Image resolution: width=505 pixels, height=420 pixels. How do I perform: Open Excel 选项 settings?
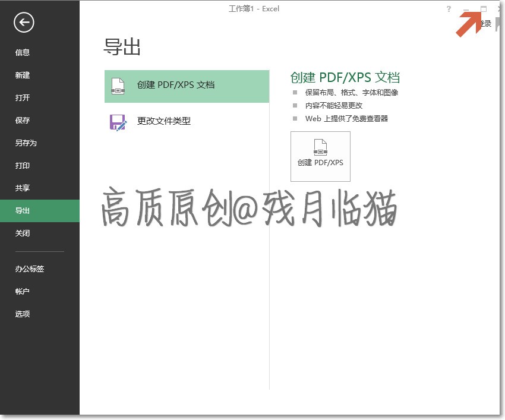click(x=23, y=314)
